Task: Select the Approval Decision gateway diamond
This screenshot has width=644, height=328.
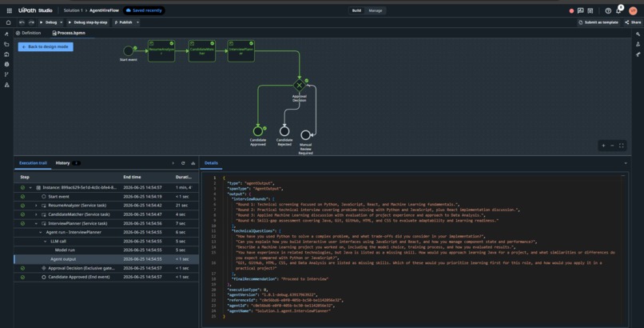Action: click(x=300, y=86)
